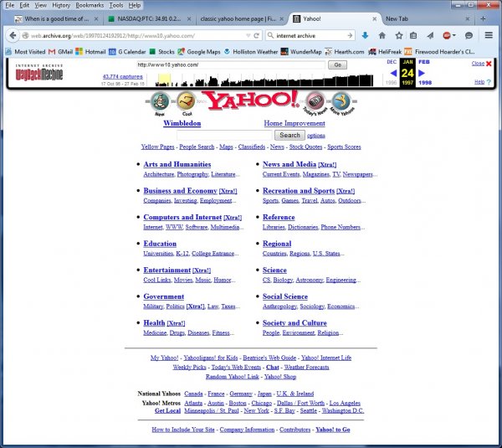Viewport: 502px width, 448px height.
Task: Open the Most Visited bookmarks folder
Action: (x=25, y=52)
